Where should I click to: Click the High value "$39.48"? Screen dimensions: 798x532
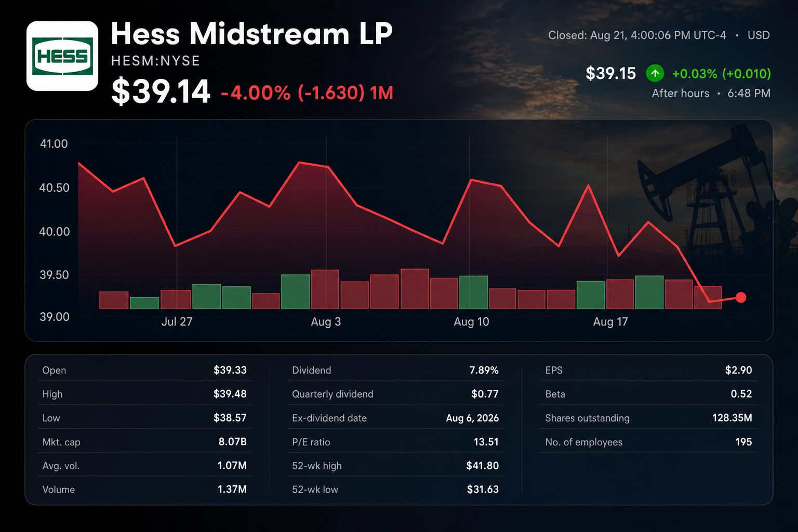[230, 394]
